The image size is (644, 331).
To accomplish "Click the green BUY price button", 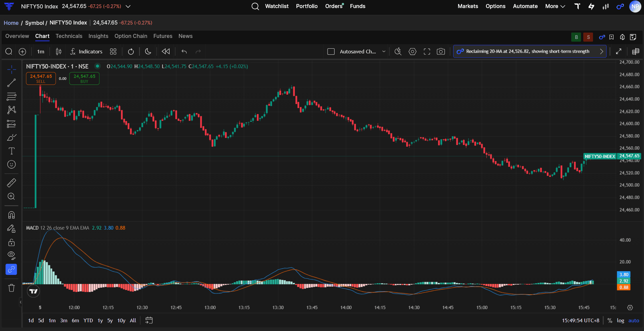I will [84, 79].
